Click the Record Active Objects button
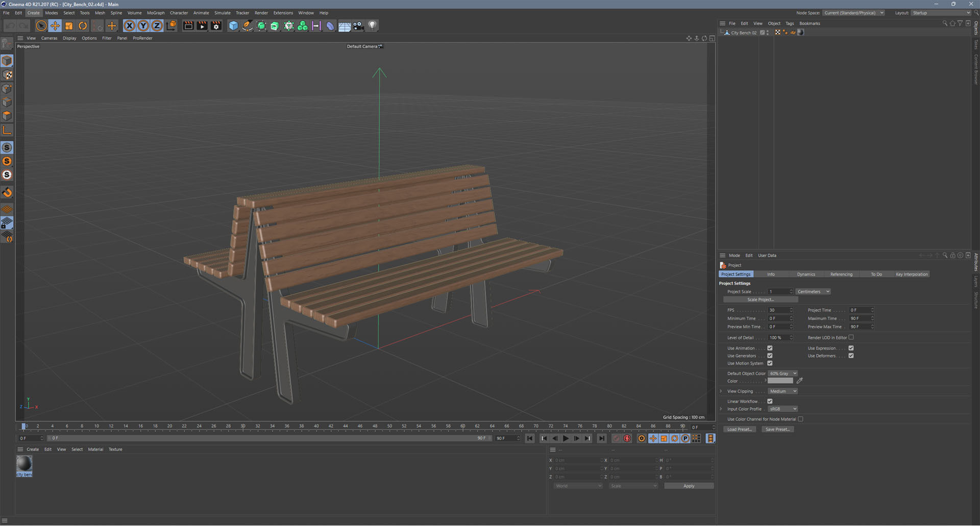The width and height of the screenshot is (980, 526). (x=617, y=438)
